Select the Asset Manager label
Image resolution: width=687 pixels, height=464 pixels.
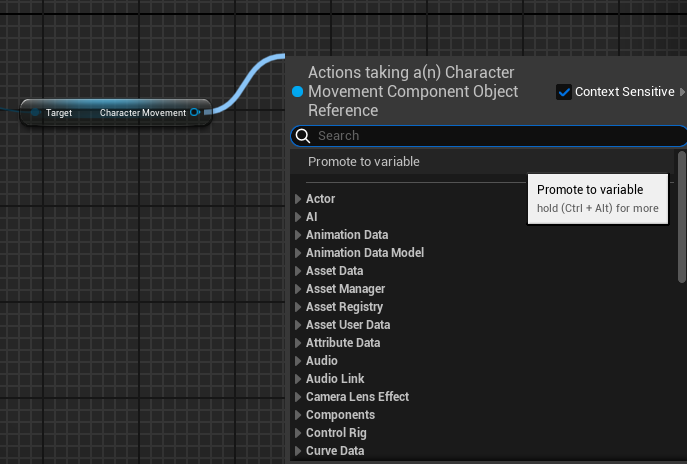pos(345,289)
